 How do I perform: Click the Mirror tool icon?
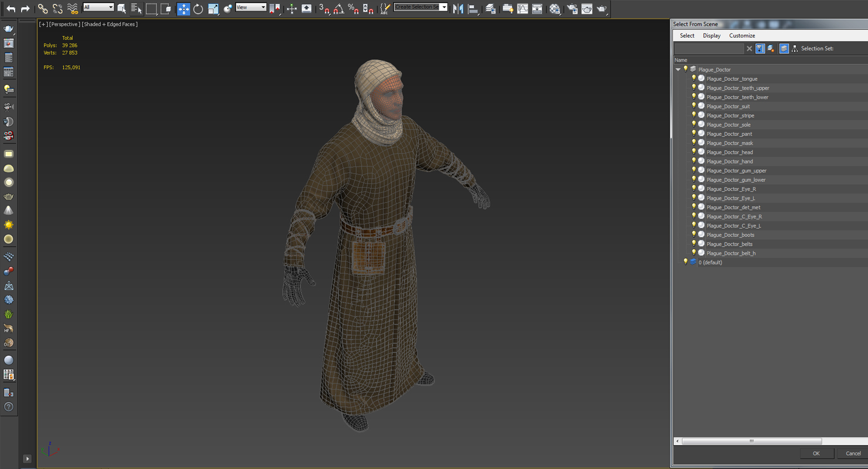(x=459, y=8)
